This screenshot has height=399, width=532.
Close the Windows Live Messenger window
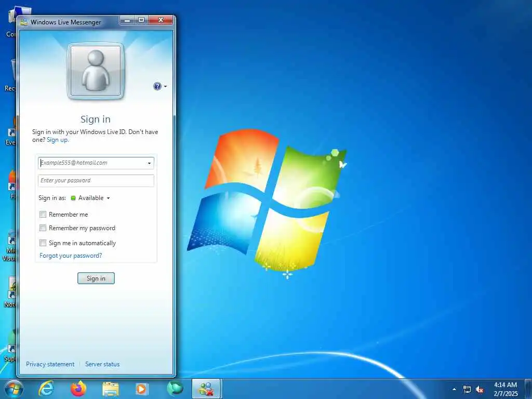161,20
